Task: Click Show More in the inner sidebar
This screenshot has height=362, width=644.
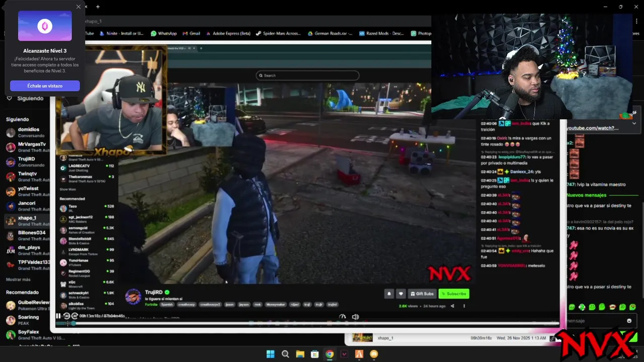Action: pos(67,189)
